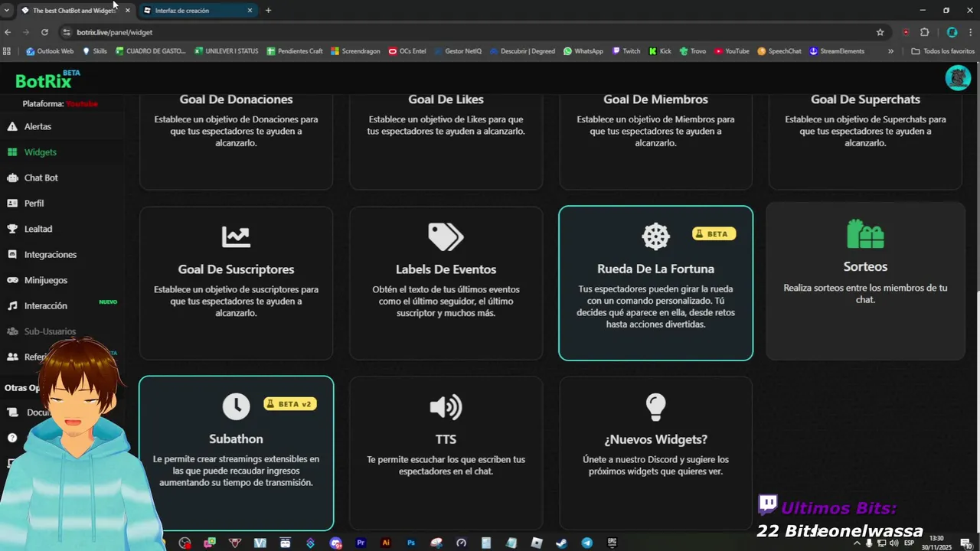Open the Alertas bell icon in the sidebar
Screen dimensions: 980x551
(x=12, y=126)
